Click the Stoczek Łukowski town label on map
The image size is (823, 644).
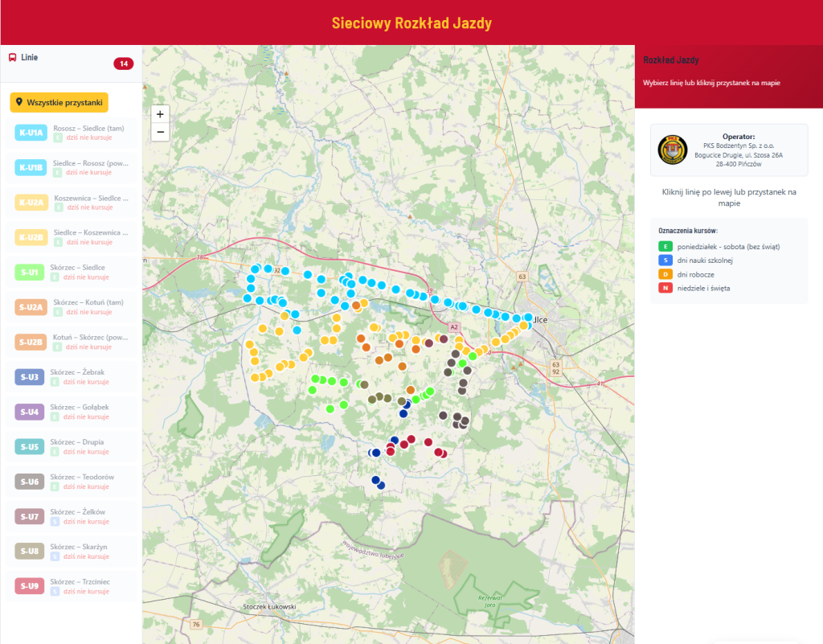click(270, 607)
